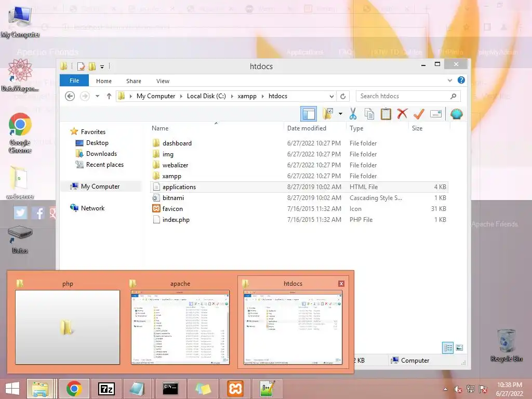Click the Rename icon in toolbar
532x399 pixels.
click(436, 114)
